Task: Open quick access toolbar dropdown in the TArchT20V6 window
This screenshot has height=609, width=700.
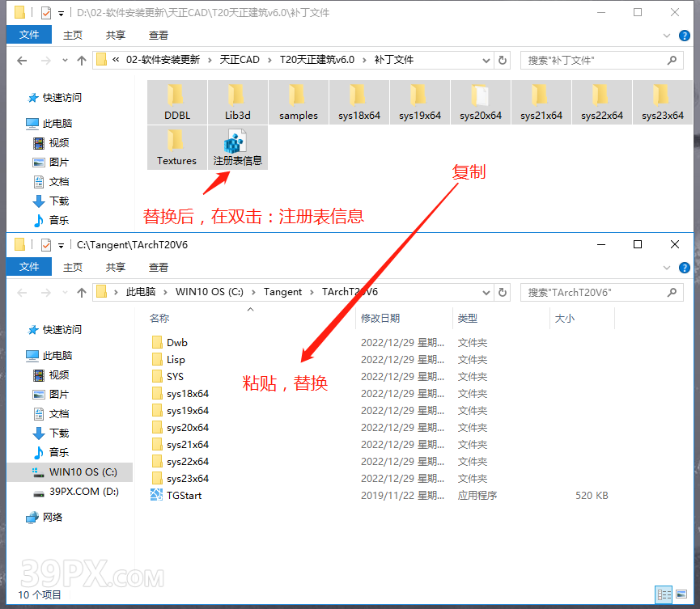Action: (x=62, y=245)
